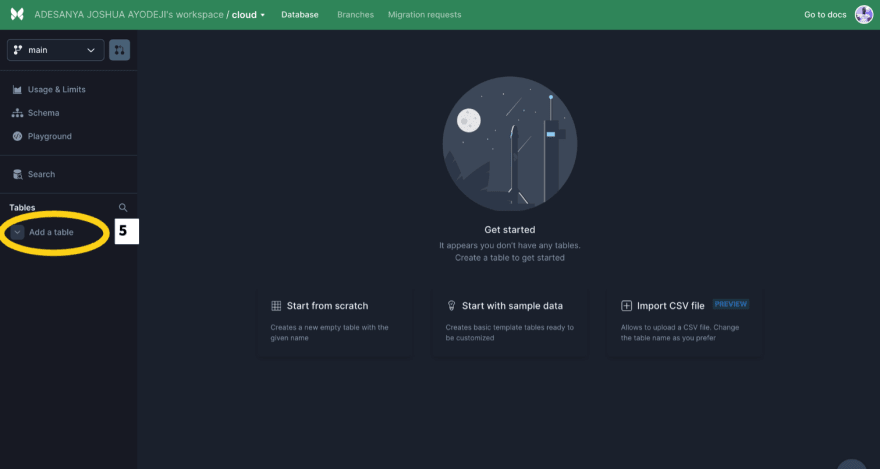The height and width of the screenshot is (469, 880).
Task: Open the Migration requests tab
Action: 424,15
